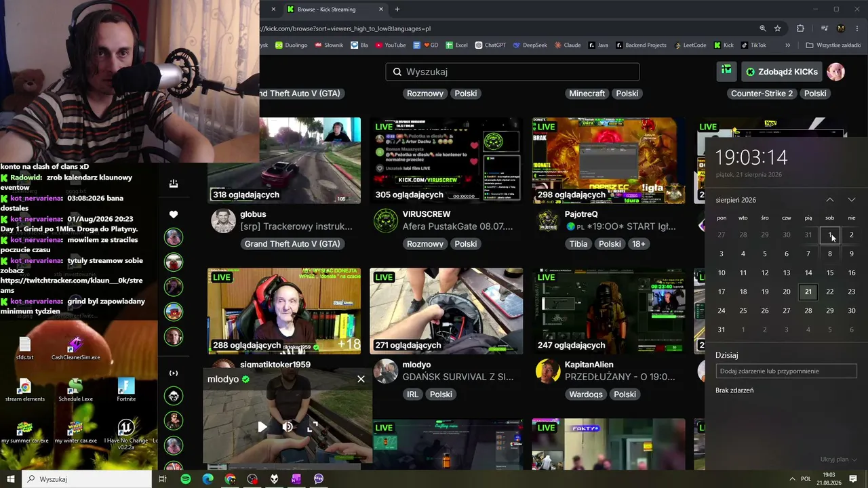Switch to the Browse - Kick Streaming tab

point(334,9)
